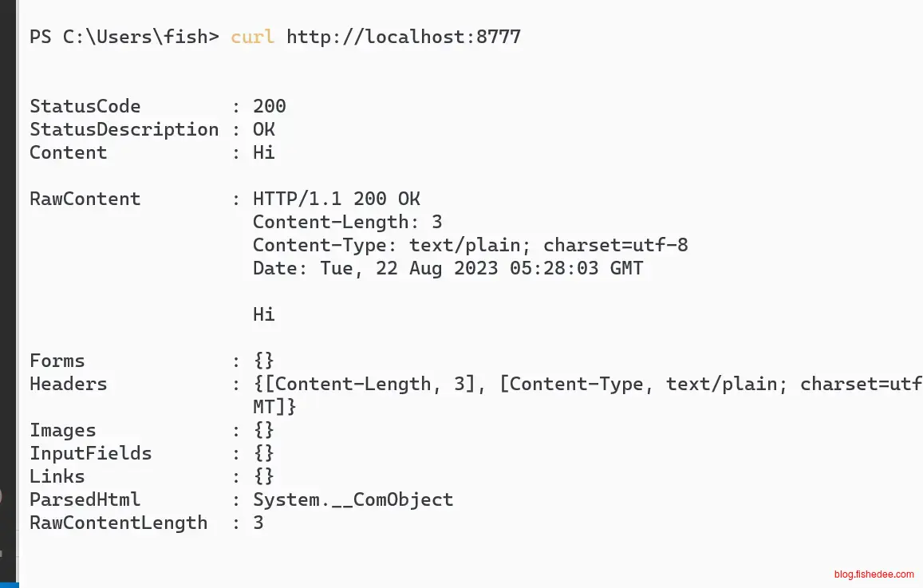Click the http://localhost:8777 URL

point(403,37)
